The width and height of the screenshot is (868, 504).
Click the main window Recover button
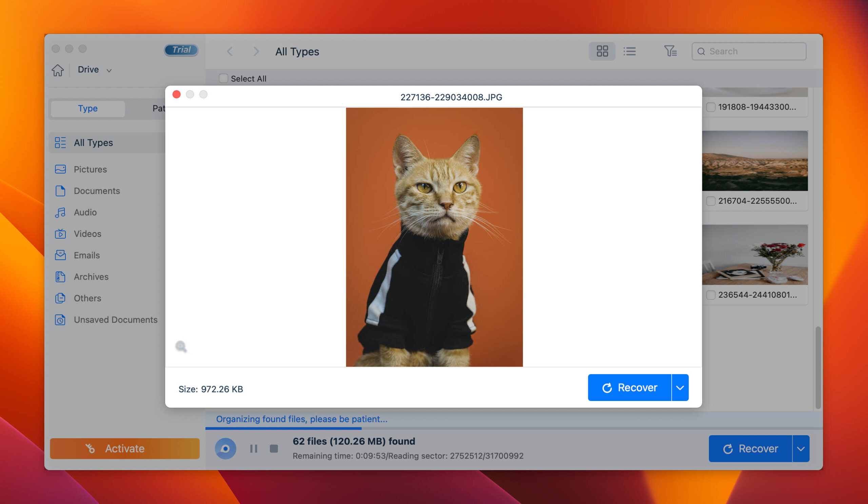click(750, 448)
